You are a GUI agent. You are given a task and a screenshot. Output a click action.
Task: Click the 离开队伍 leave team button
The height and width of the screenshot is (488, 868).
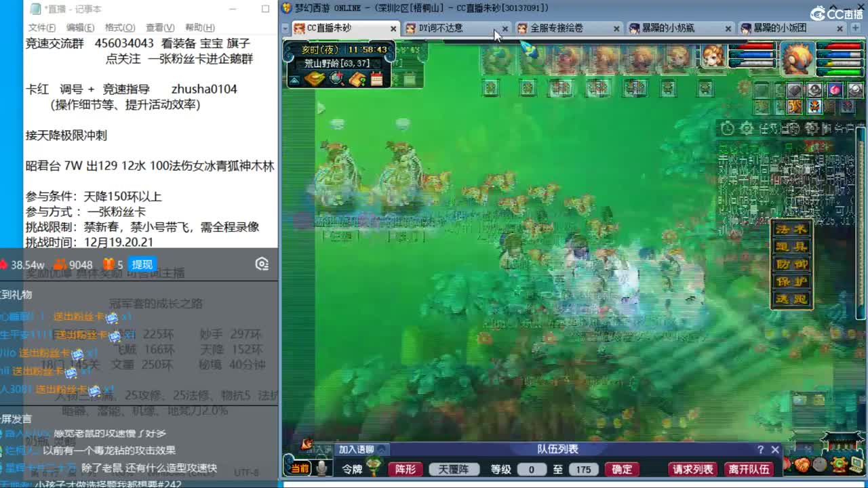click(x=749, y=469)
